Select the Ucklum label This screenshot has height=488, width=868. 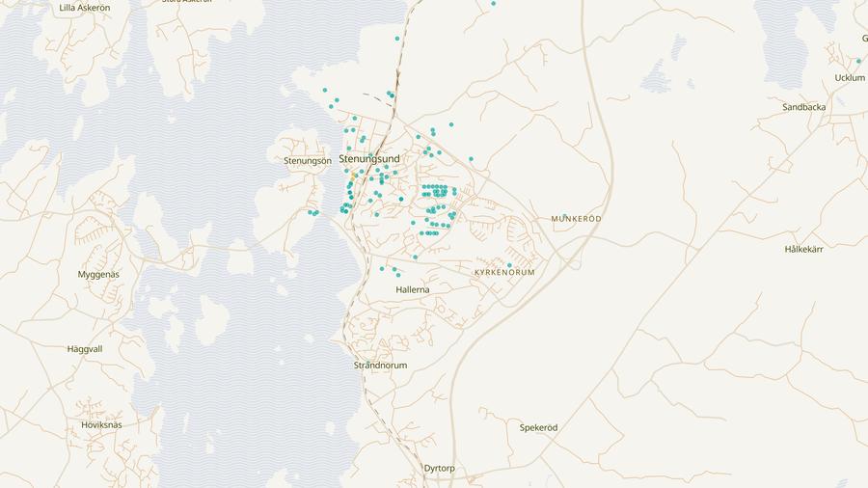(850, 77)
